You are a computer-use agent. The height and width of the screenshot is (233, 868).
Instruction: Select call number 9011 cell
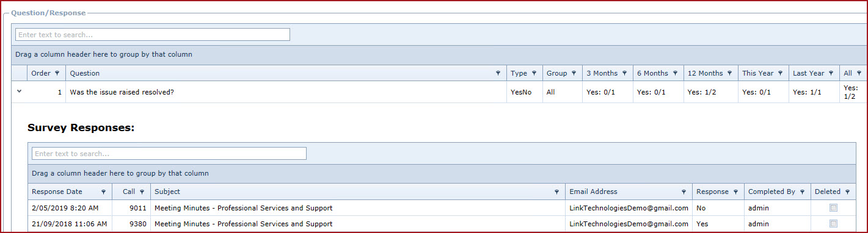(131, 208)
